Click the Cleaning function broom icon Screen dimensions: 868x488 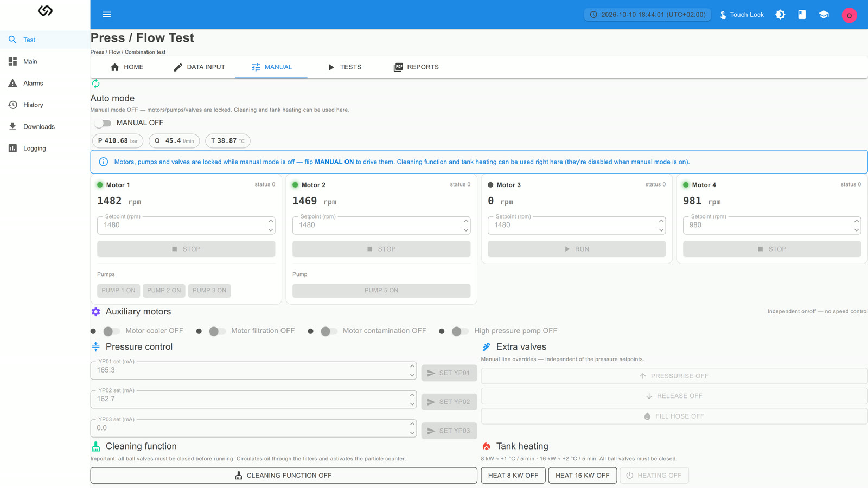96,446
